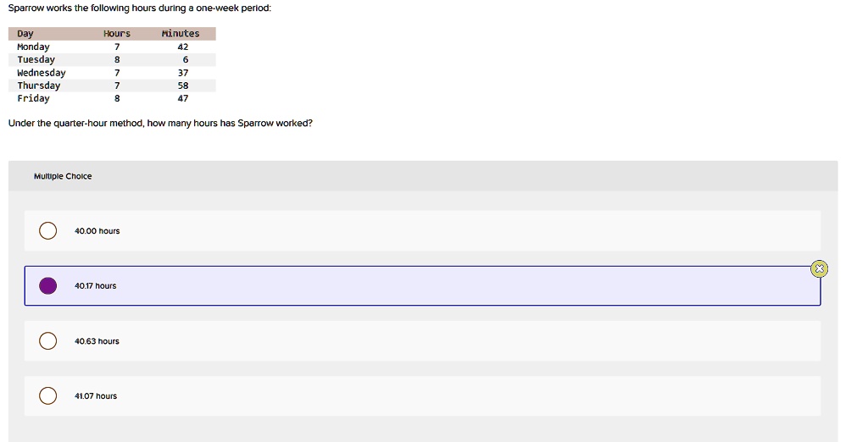Image resolution: width=868 pixels, height=442 pixels.
Task: Click the "40.63 hours" answer label
Action: pyautogui.click(x=97, y=341)
